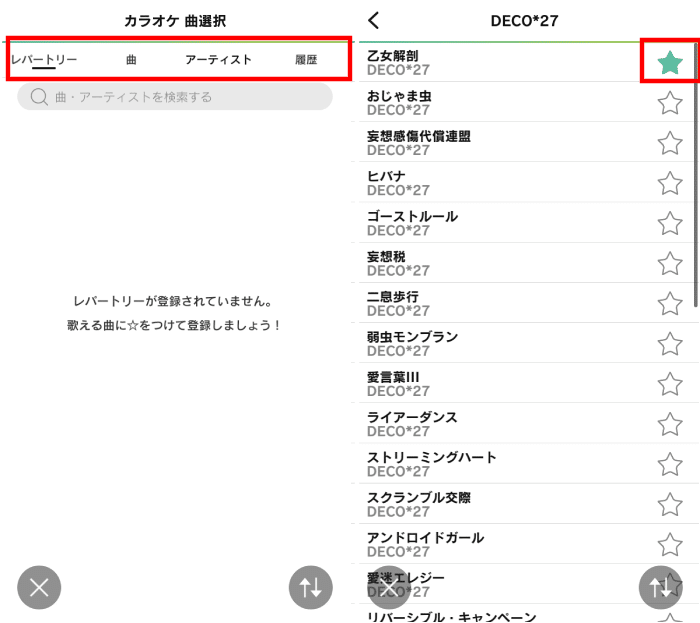
Task: Open the 曲 tab
Action: click(x=131, y=60)
